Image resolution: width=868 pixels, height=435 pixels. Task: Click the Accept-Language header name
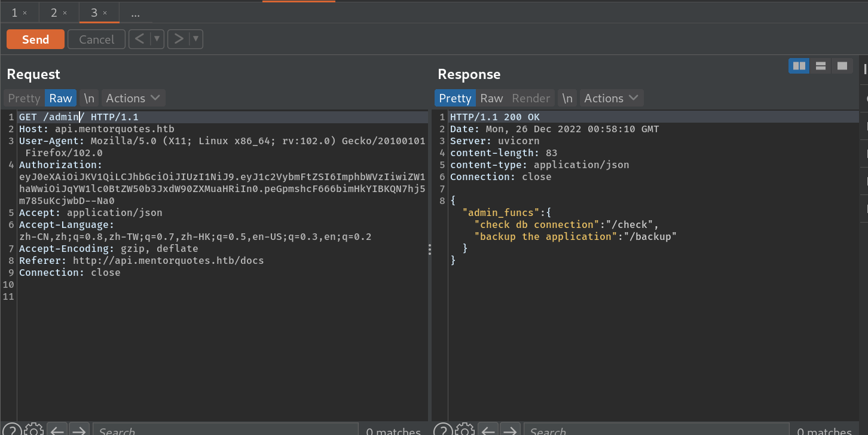pyautogui.click(x=66, y=224)
